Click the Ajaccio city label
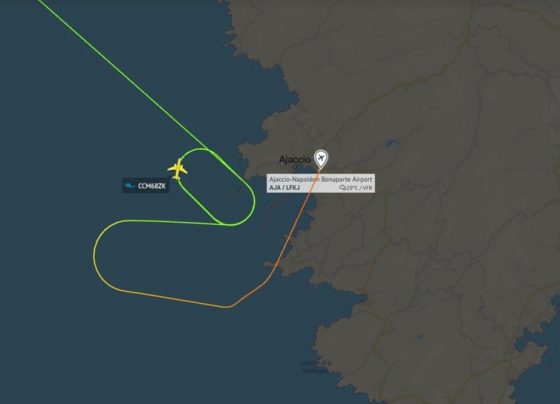 [295, 159]
